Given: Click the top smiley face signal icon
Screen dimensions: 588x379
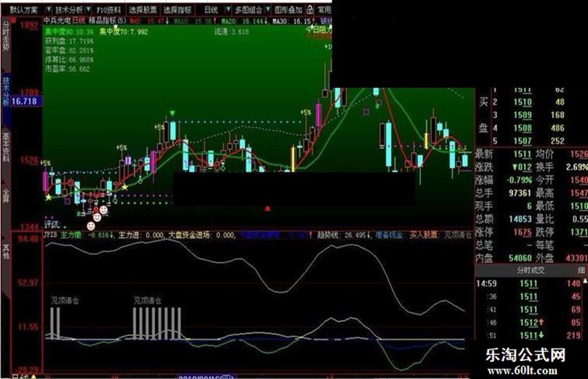Looking at the screenshot, I should pos(103,210).
